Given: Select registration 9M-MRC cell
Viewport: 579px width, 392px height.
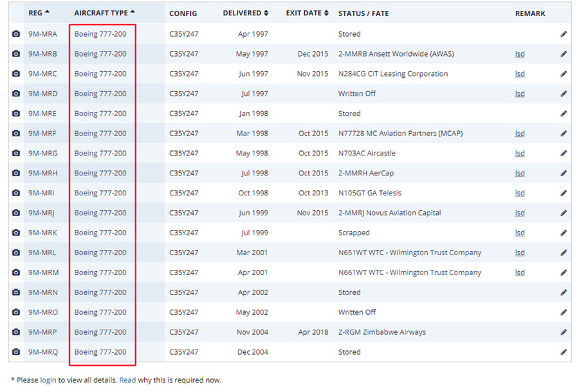Looking at the screenshot, I should (x=42, y=74).
